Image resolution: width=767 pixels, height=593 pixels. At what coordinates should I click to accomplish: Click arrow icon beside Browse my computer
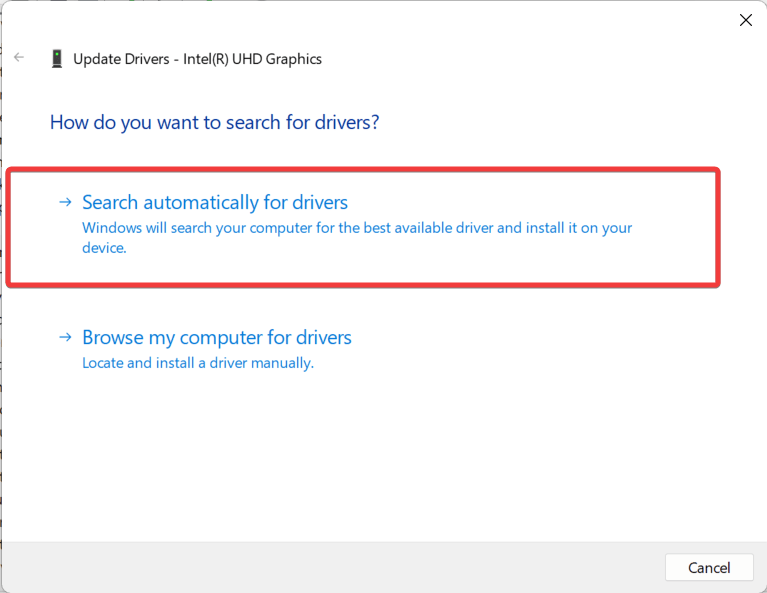pyautogui.click(x=65, y=337)
